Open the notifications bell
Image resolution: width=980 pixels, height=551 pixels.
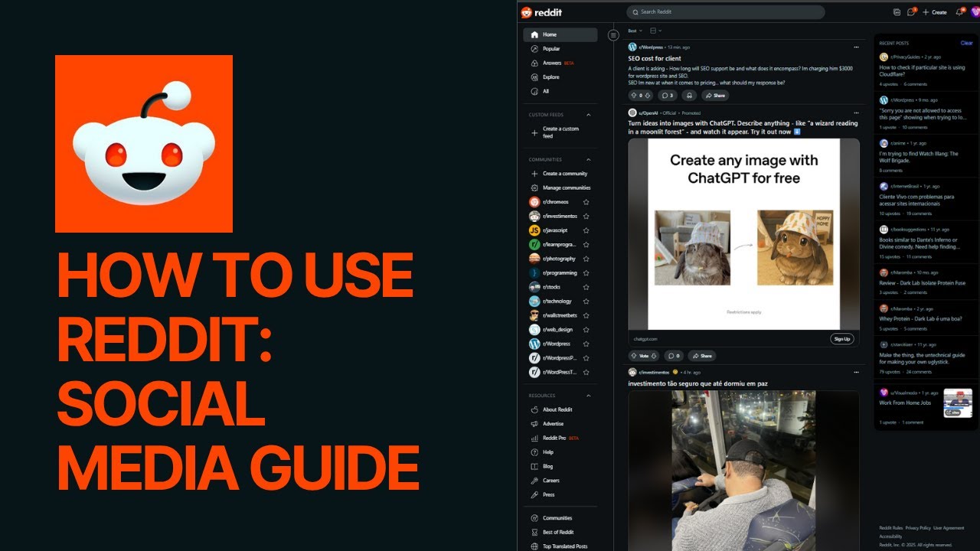[x=960, y=12]
